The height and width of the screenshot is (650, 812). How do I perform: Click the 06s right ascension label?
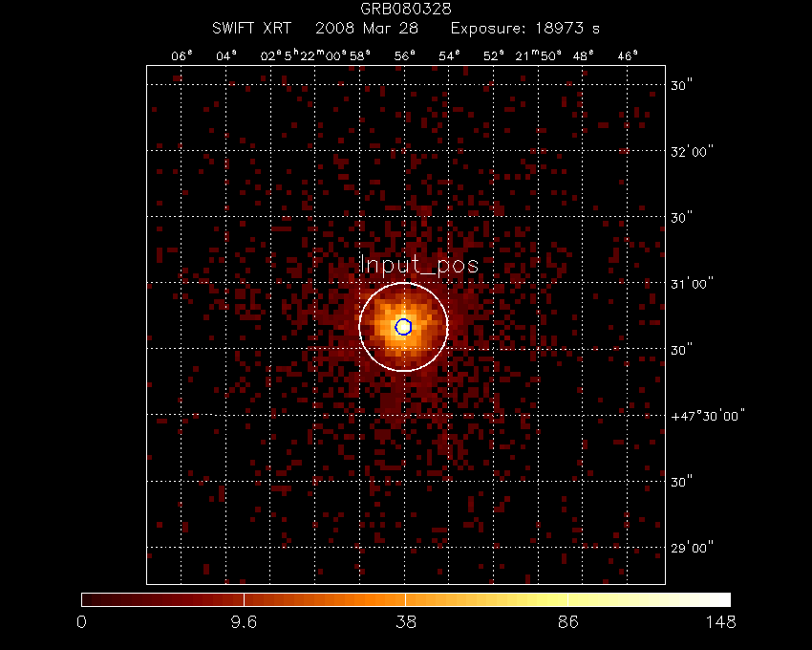182,56
